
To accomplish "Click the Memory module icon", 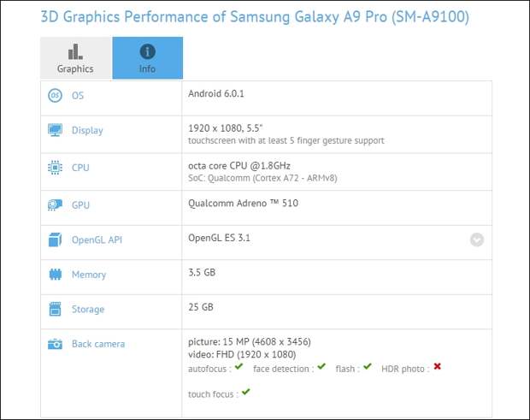I will 55,275.
